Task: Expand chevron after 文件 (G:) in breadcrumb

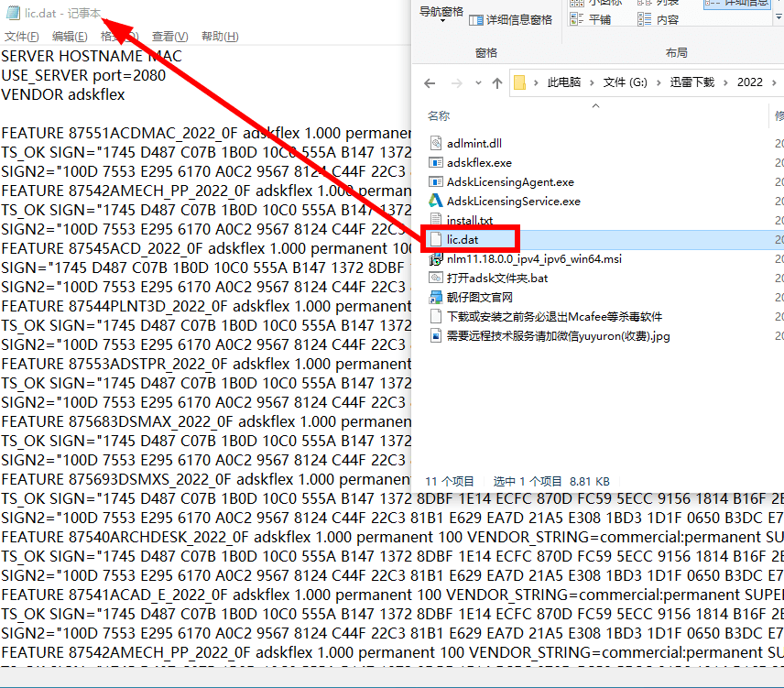Action: 659,83
